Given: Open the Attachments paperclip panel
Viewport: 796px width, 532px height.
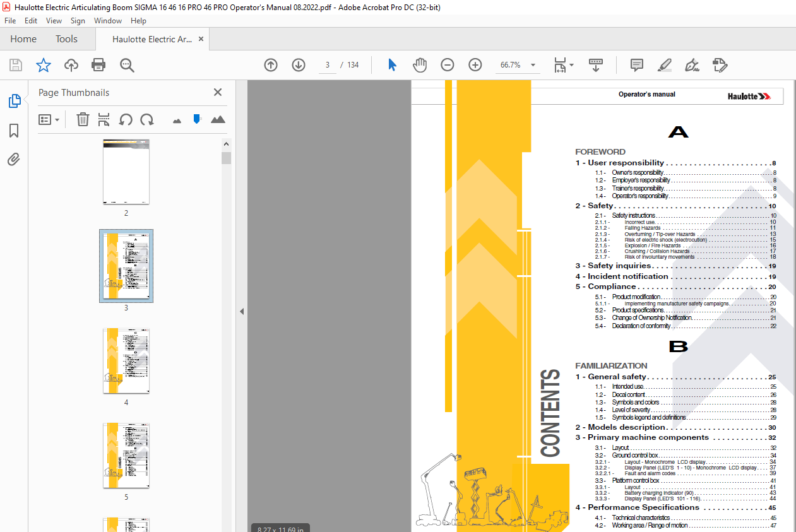Looking at the screenshot, I should (14, 160).
